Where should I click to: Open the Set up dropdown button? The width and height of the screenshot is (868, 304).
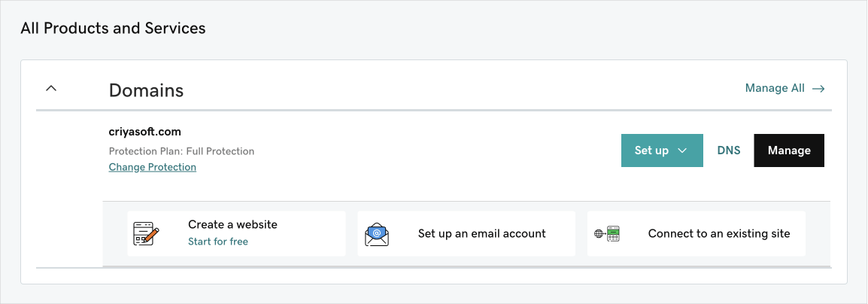(x=662, y=150)
